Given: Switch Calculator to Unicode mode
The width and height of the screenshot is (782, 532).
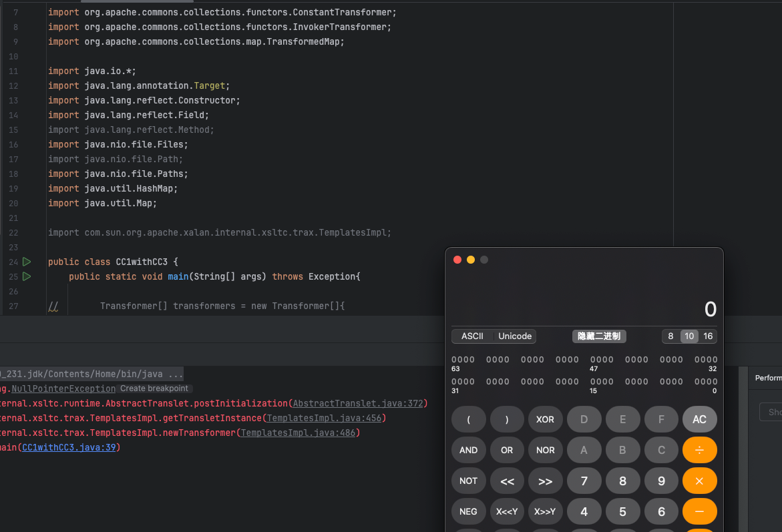Looking at the screenshot, I should [x=515, y=336].
